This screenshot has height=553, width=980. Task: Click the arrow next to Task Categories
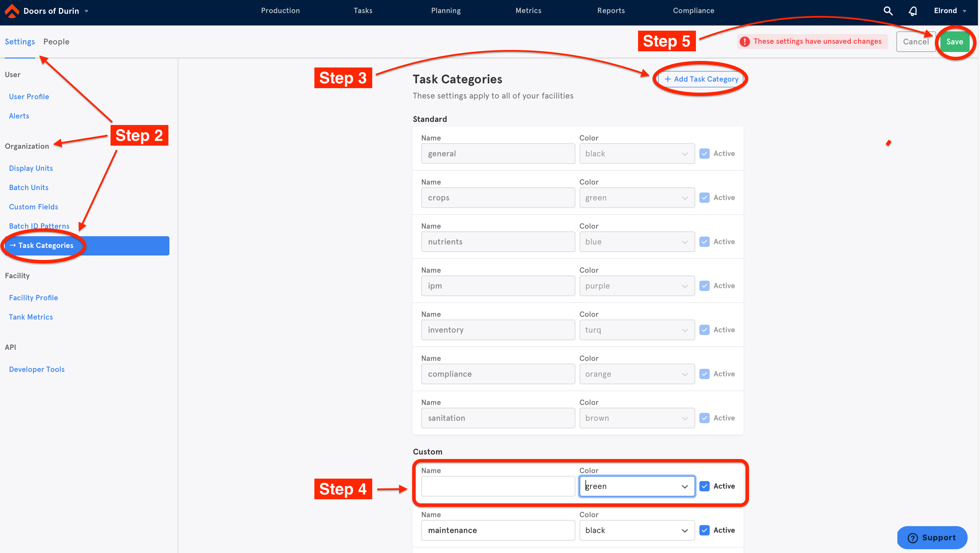pos(12,245)
